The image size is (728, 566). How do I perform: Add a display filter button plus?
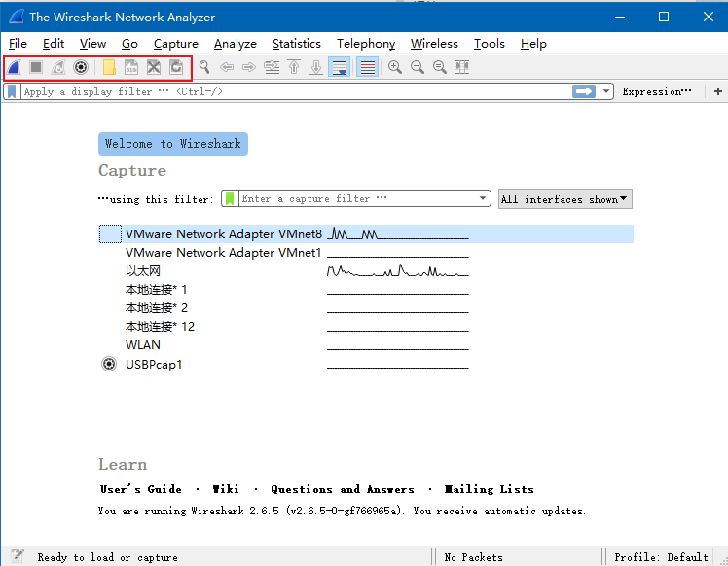718,91
